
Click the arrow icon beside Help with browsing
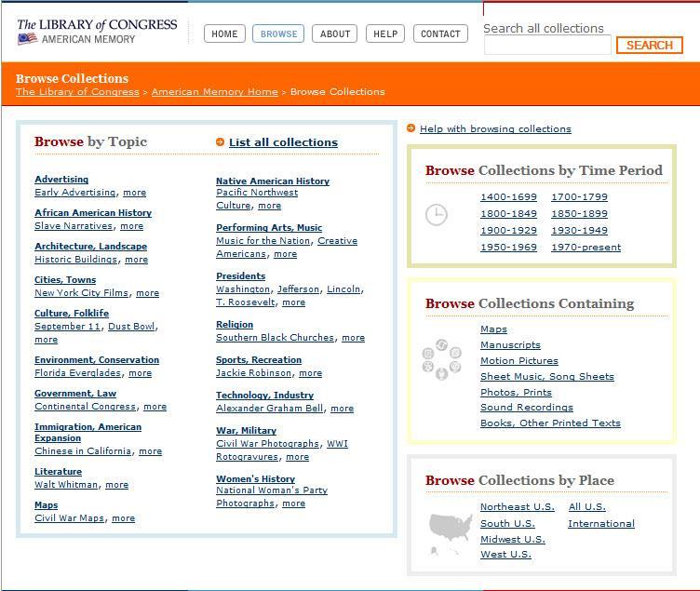pyautogui.click(x=411, y=128)
